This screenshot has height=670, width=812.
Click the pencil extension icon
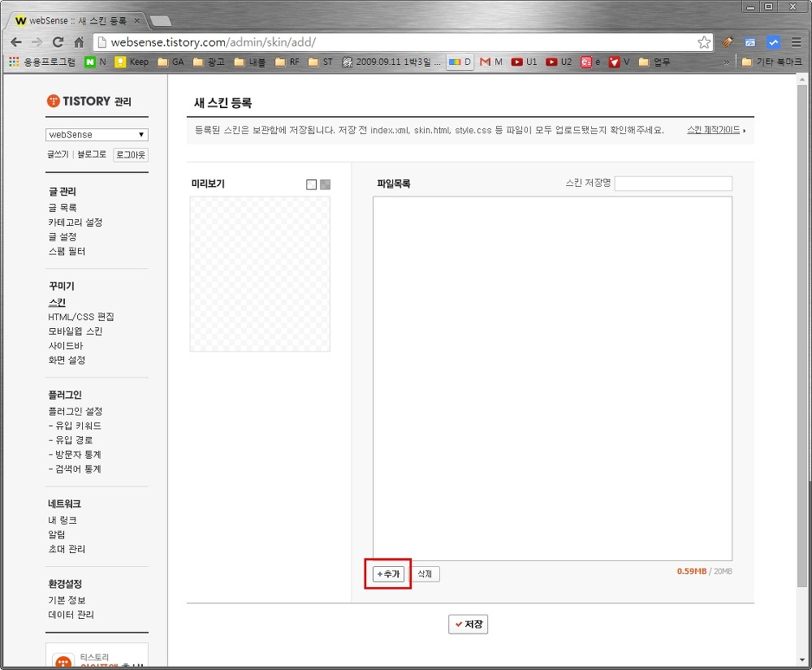tap(728, 42)
